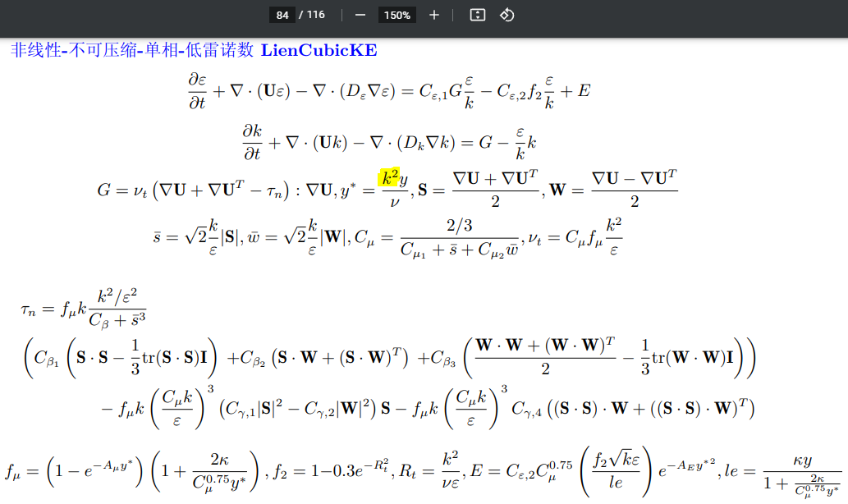Click the total page count '/ 116'

312,15
